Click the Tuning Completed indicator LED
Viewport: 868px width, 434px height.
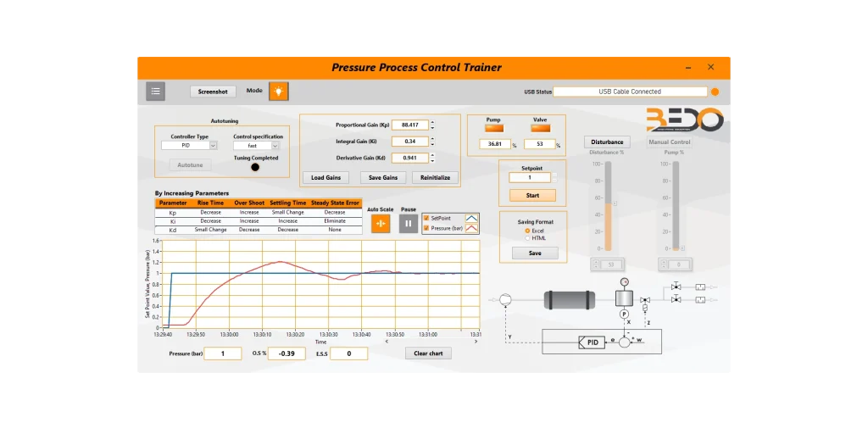tap(255, 167)
